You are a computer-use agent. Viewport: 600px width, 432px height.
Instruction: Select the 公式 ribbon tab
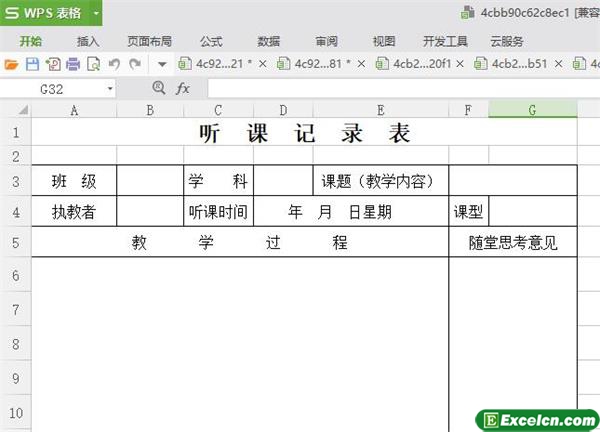(x=211, y=41)
